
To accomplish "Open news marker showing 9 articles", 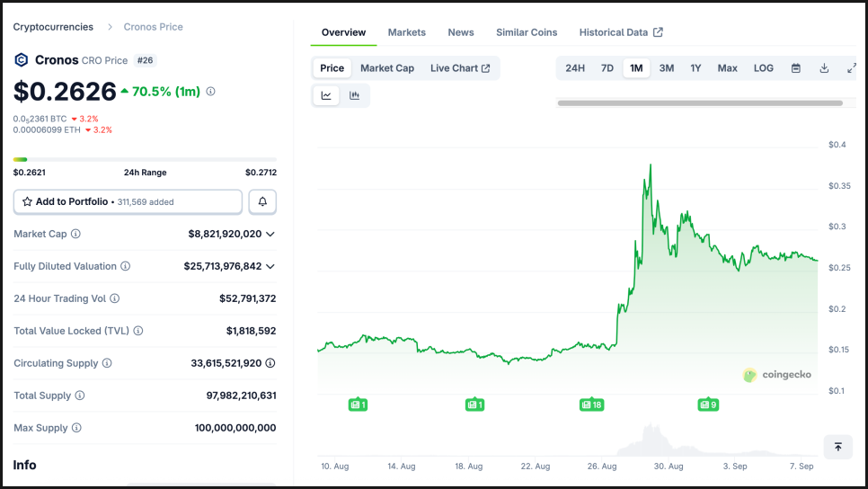I will tap(708, 405).
